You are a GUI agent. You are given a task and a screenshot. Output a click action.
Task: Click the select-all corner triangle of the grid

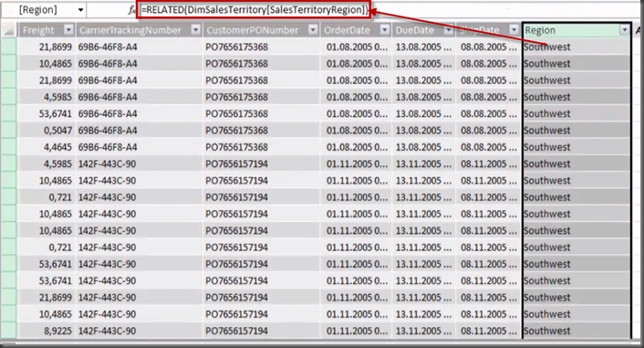8,30
